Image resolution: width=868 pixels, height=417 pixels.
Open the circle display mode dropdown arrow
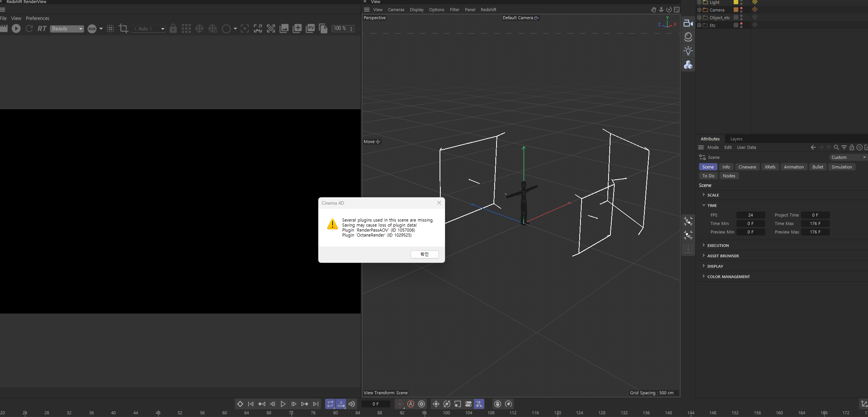[x=235, y=29]
